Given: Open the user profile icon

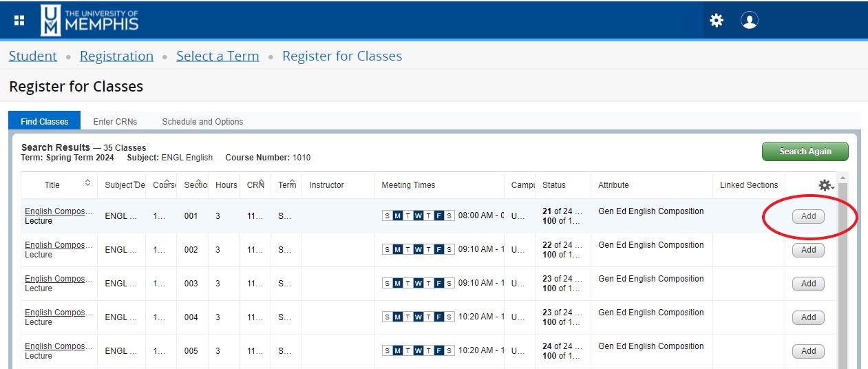Looking at the screenshot, I should pos(749,21).
